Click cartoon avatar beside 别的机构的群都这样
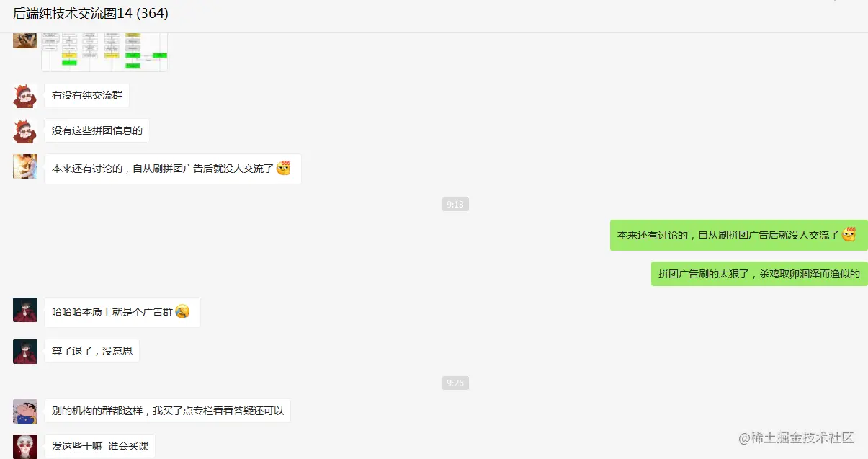 [25, 411]
